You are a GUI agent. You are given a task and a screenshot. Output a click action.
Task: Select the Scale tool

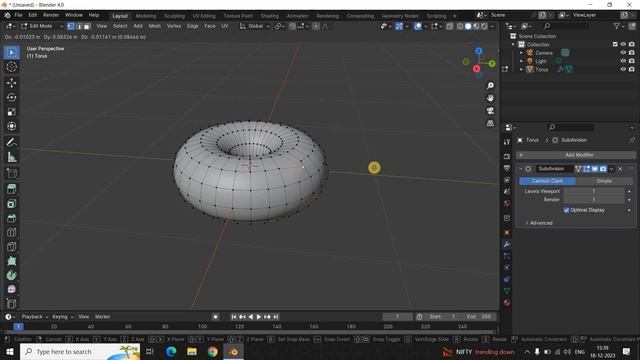point(11,111)
